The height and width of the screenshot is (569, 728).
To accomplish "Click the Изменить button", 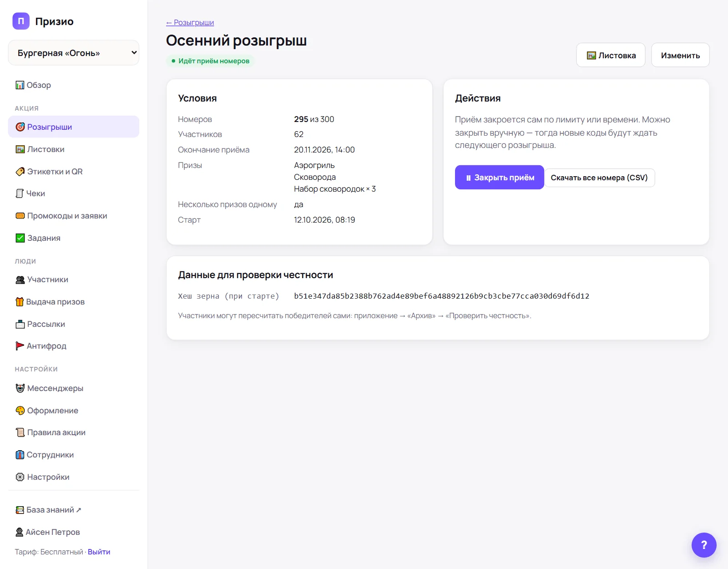I will point(680,55).
